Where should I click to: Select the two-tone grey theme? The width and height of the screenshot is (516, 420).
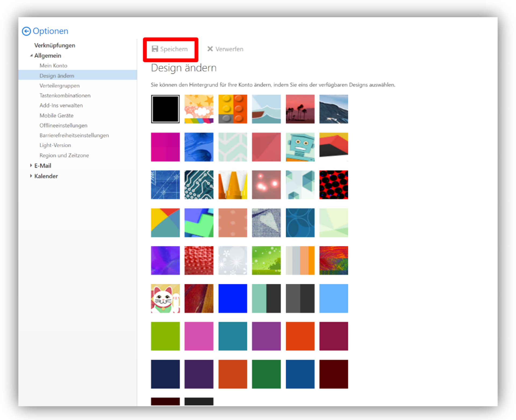coord(300,298)
